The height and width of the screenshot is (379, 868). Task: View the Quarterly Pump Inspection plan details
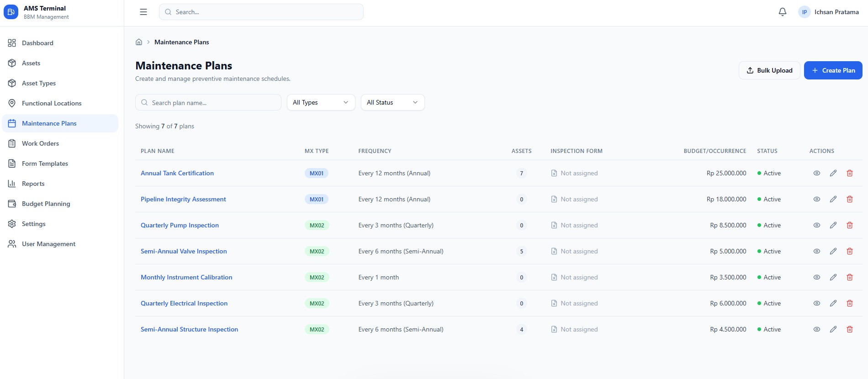816,225
